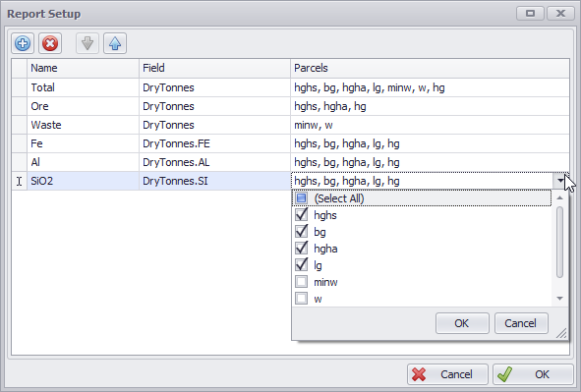Click the blue move up arrow icon
The image size is (581, 392).
115,43
